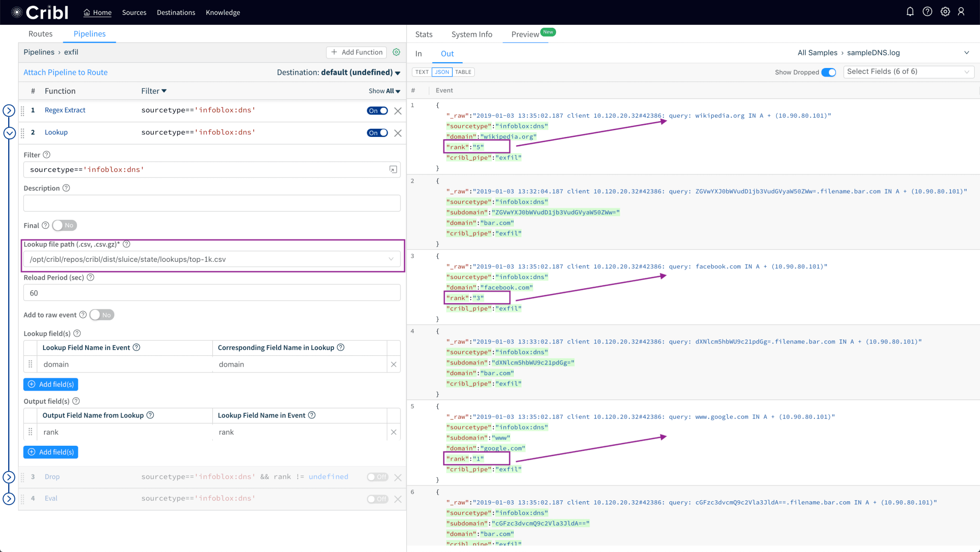Open pipeline settings green gear icon
This screenshot has height=552, width=980.
(x=396, y=52)
